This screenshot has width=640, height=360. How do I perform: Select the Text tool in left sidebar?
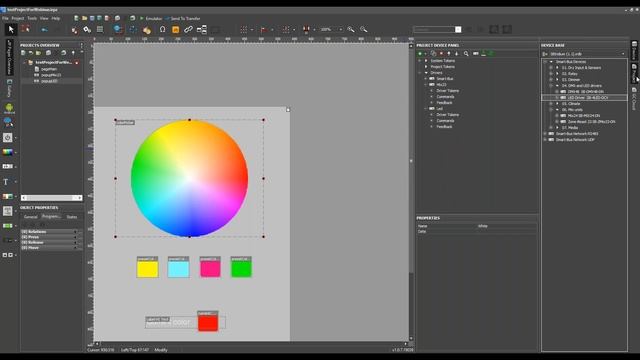6,182
